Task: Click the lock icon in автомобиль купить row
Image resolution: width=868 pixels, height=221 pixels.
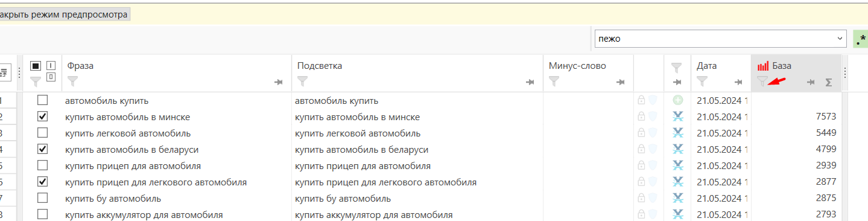Action: pyautogui.click(x=642, y=100)
